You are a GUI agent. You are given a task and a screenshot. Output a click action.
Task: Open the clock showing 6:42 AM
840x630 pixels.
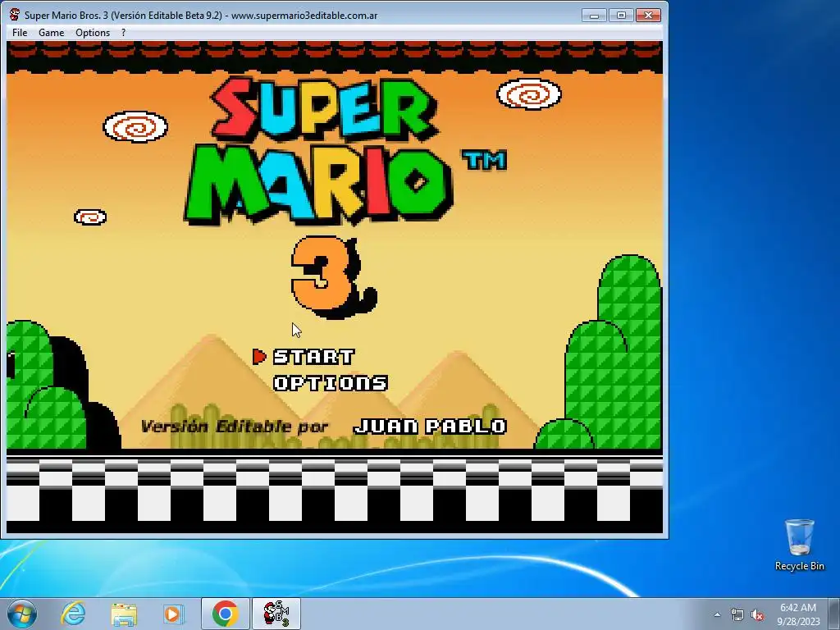[798, 614]
